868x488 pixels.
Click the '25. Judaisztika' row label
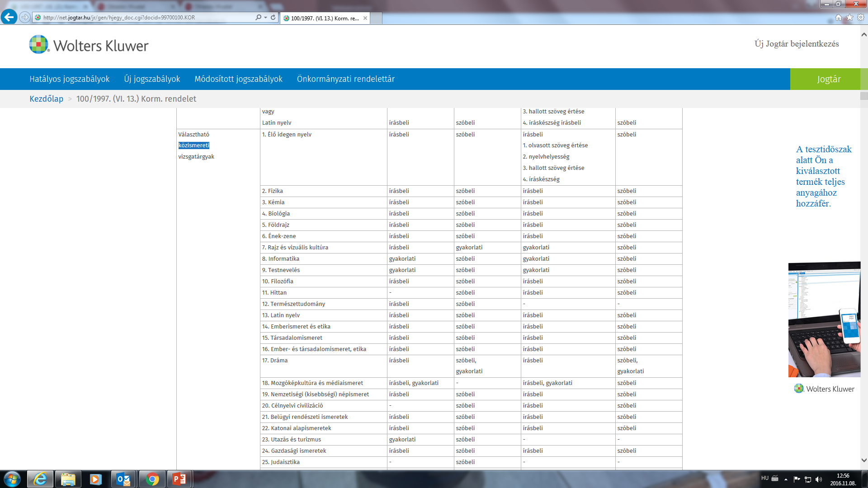pyautogui.click(x=281, y=462)
